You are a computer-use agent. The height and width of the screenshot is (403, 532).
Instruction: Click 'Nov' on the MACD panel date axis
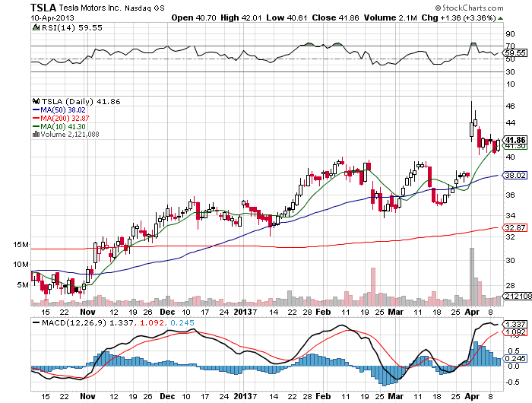(87, 396)
